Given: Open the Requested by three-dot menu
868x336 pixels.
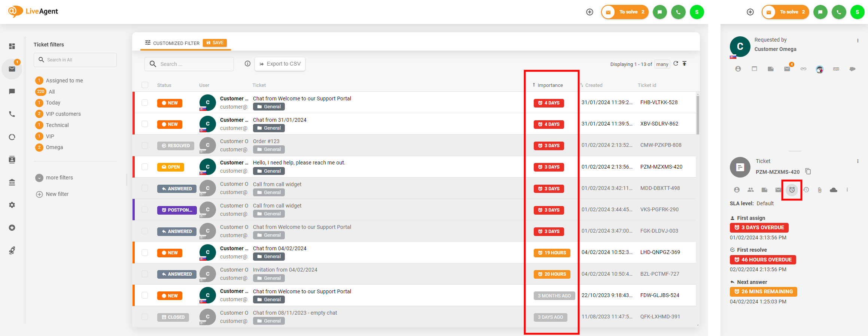Looking at the screenshot, I should (x=858, y=40).
